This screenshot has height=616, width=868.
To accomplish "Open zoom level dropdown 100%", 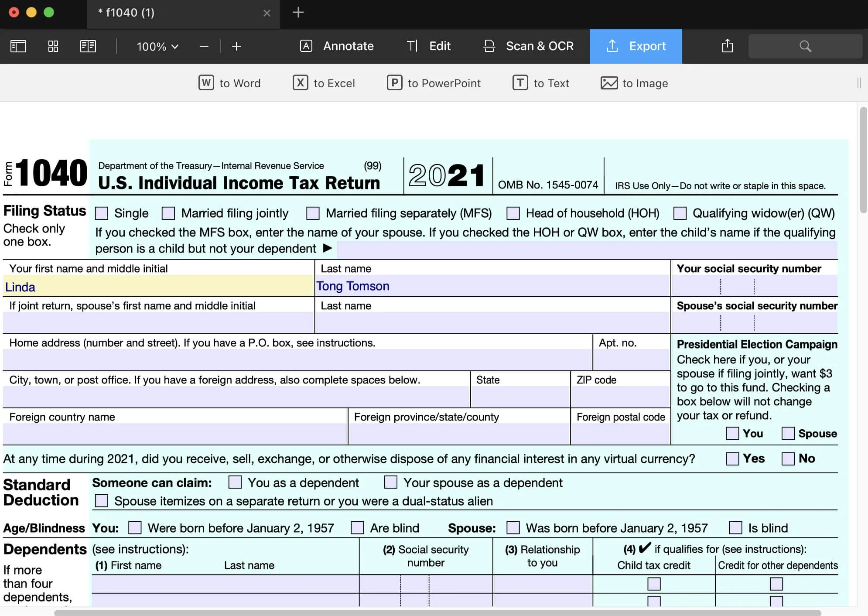I will coord(157,45).
